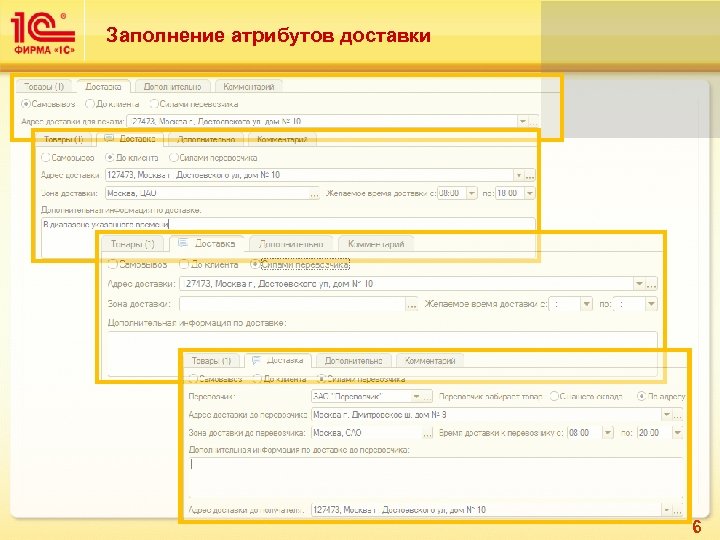
Task: Choose the По адресу radio
Action: click(641, 396)
